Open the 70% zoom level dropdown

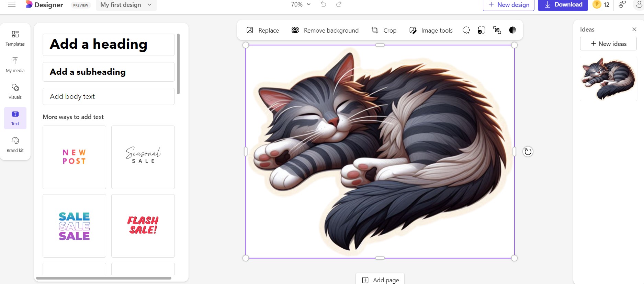pyautogui.click(x=301, y=4)
